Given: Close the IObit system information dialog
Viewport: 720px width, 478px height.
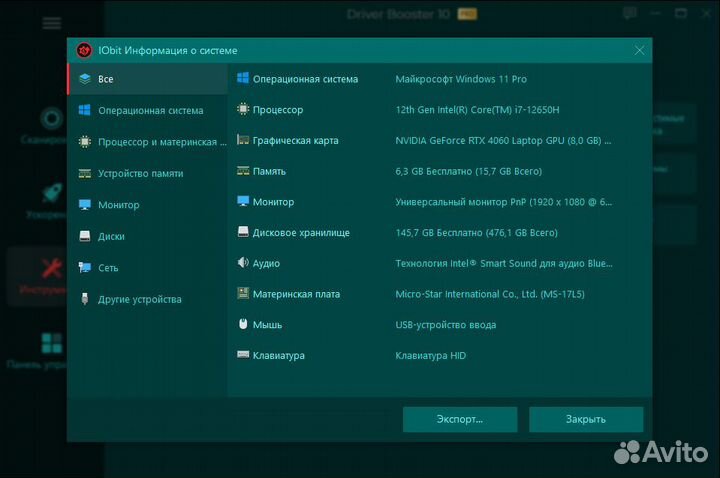Looking at the screenshot, I should 639,51.
